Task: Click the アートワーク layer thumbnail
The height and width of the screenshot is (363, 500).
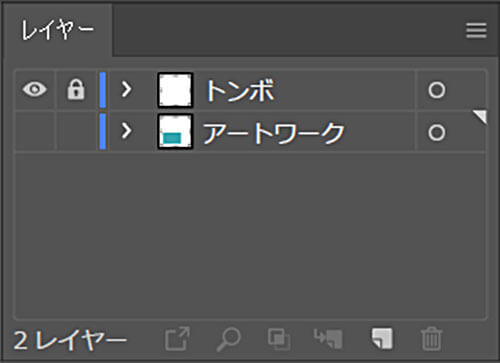Action: (175, 131)
